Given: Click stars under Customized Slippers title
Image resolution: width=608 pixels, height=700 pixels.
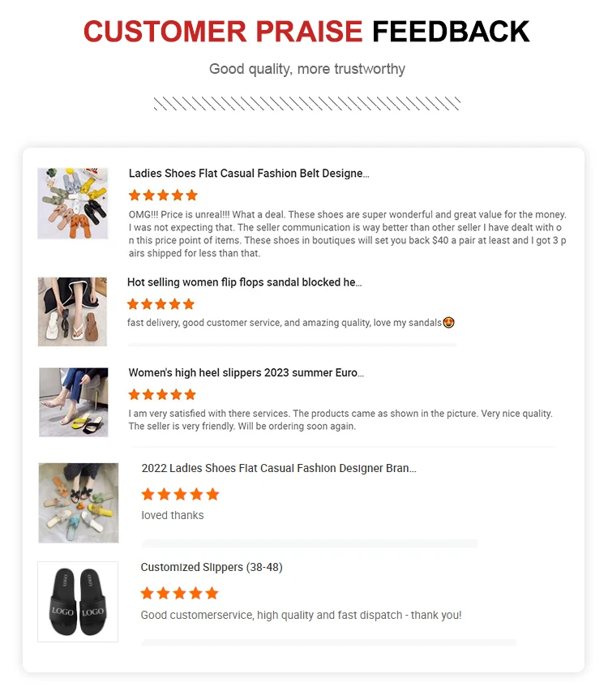Looking at the screenshot, I should 179,593.
